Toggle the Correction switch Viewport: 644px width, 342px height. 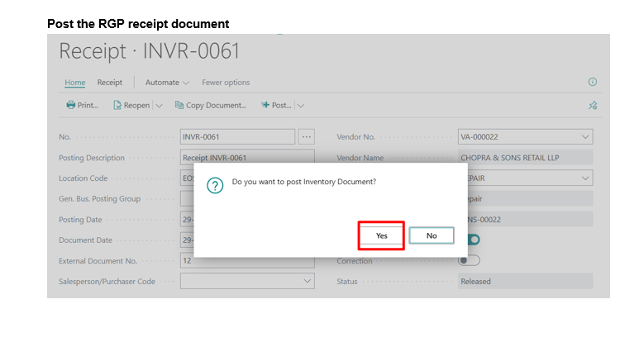(469, 260)
